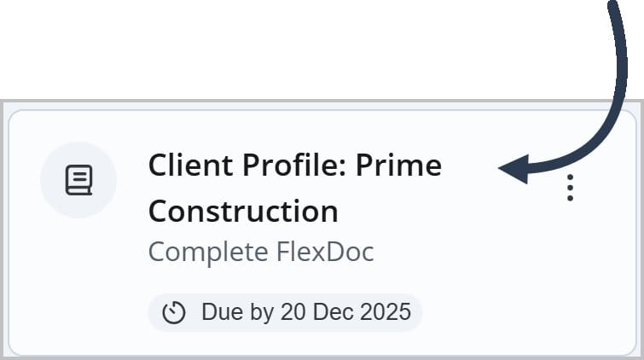Click the word 'Complete' in the subtitle
This screenshot has width=644, height=360.
point(208,252)
